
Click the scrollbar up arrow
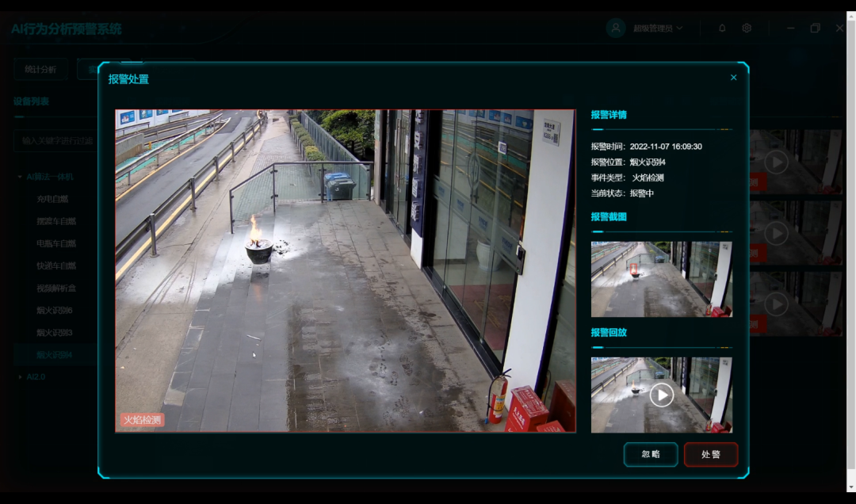[x=851, y=17]
